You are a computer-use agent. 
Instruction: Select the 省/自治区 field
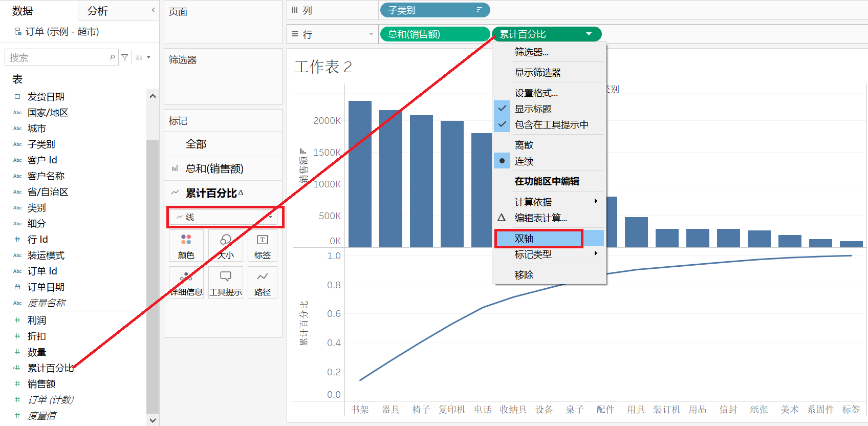(48, 191)
